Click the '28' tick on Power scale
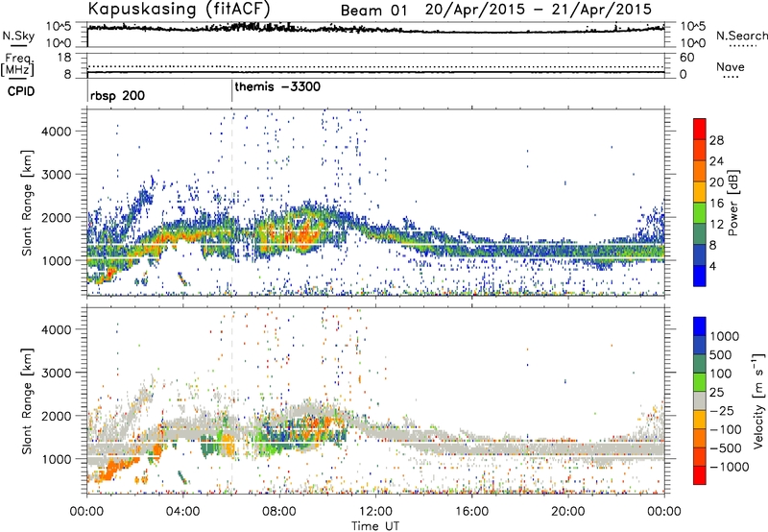Screen dimensions: 768x532 [x=716, y=140]
